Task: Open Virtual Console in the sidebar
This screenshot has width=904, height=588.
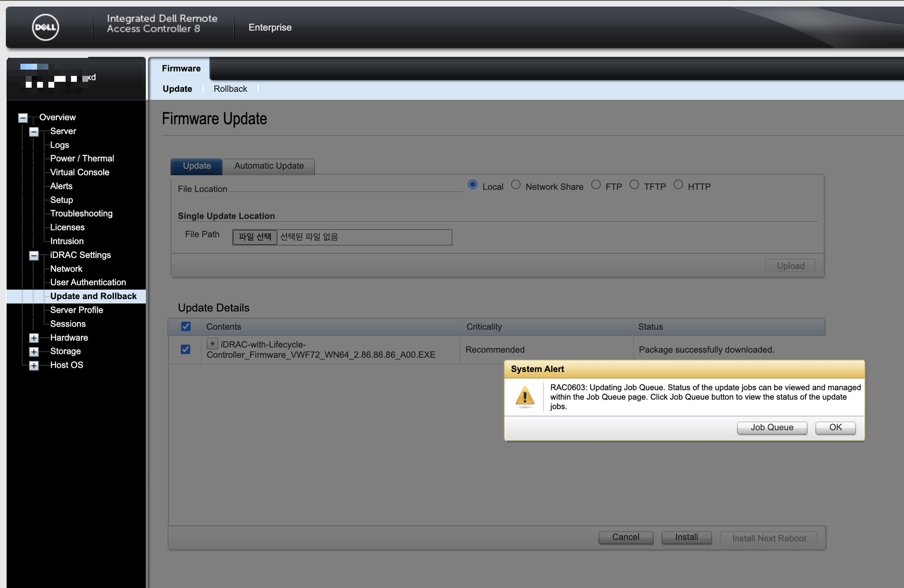Action: [80, 172]
